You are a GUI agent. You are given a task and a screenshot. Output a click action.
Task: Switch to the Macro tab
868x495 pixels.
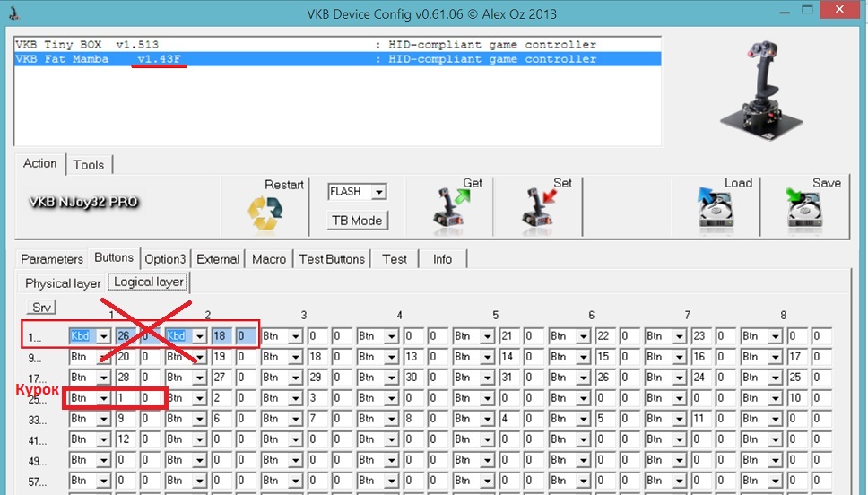click(x=269, y=259)
